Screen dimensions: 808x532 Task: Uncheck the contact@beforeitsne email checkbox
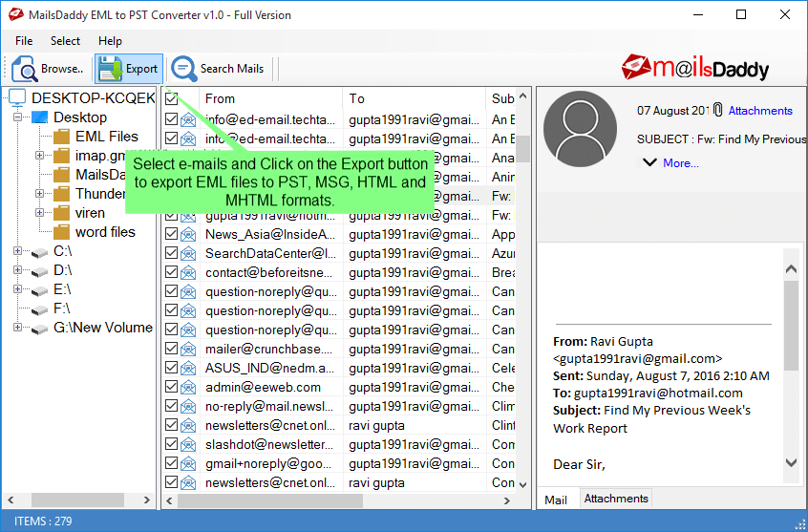tap(172, 272)
